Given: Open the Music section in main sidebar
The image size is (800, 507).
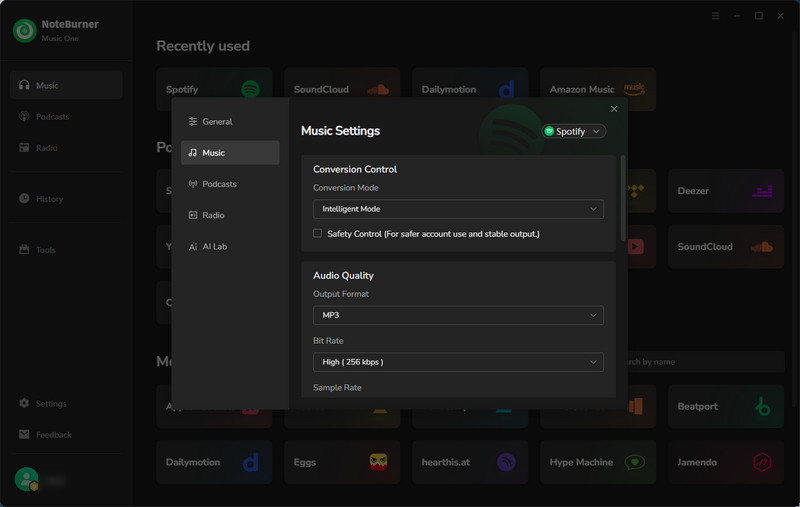Looking at the screenshot, I should (66, 85).
